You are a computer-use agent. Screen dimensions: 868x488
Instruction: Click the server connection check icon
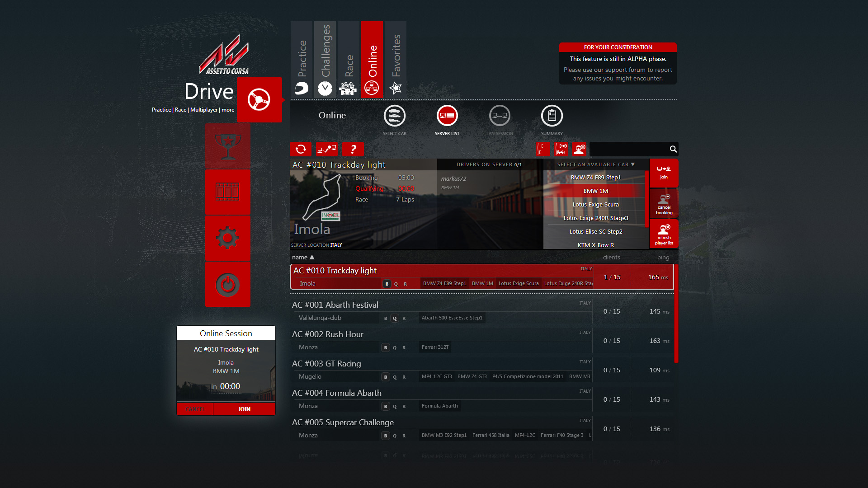tap(327, 149)
